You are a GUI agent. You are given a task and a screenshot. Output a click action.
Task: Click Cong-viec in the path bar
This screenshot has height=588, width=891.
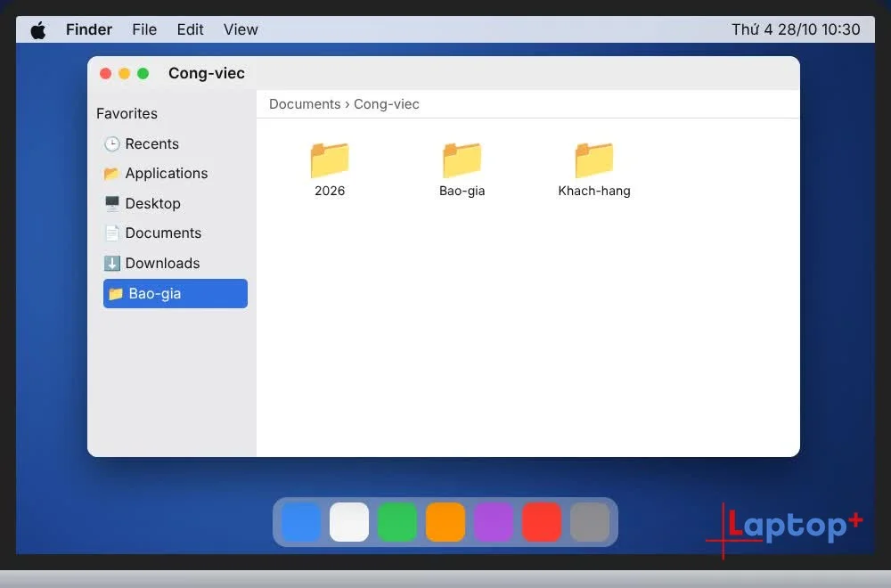(387, 104)
